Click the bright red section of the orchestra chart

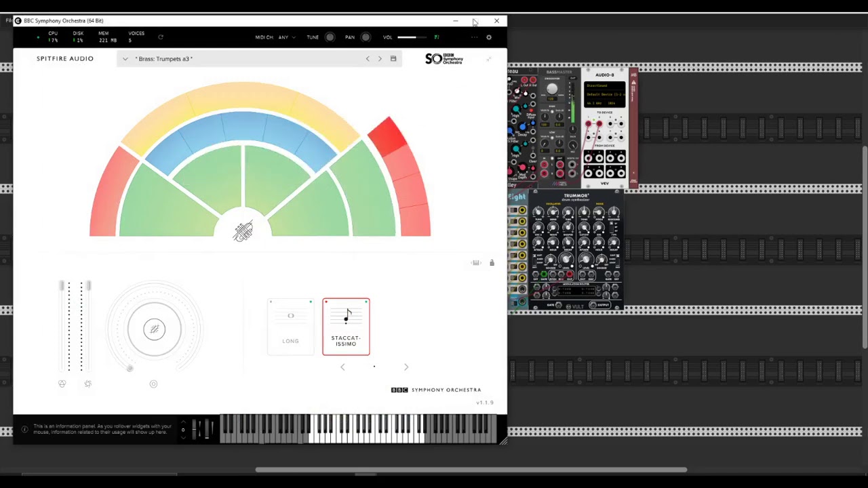[x=387, y=136]
